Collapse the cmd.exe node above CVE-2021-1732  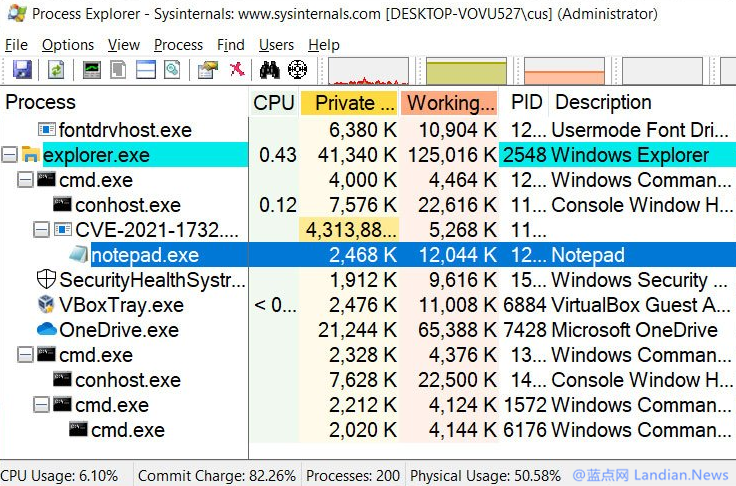click(25, 180)
